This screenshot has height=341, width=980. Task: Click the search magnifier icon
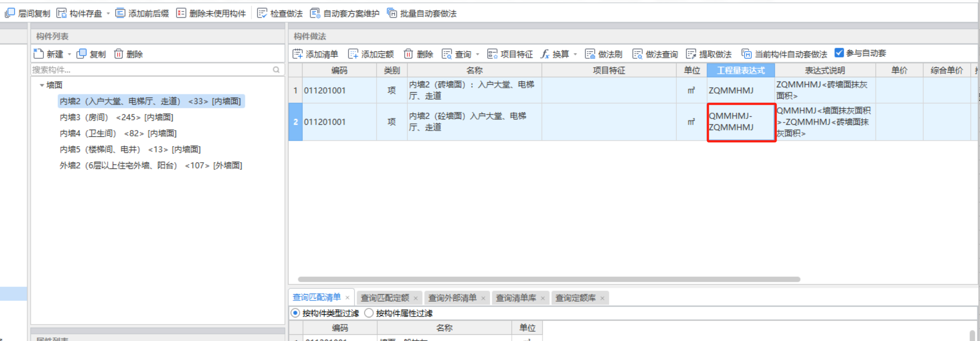[277, 70]
